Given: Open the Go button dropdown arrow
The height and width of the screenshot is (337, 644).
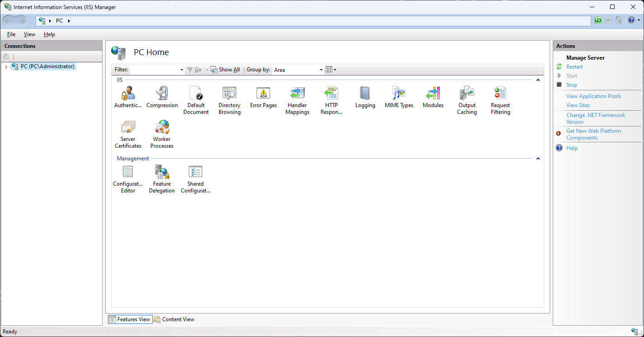Looking at the screenshot, I should coord(207,70).
